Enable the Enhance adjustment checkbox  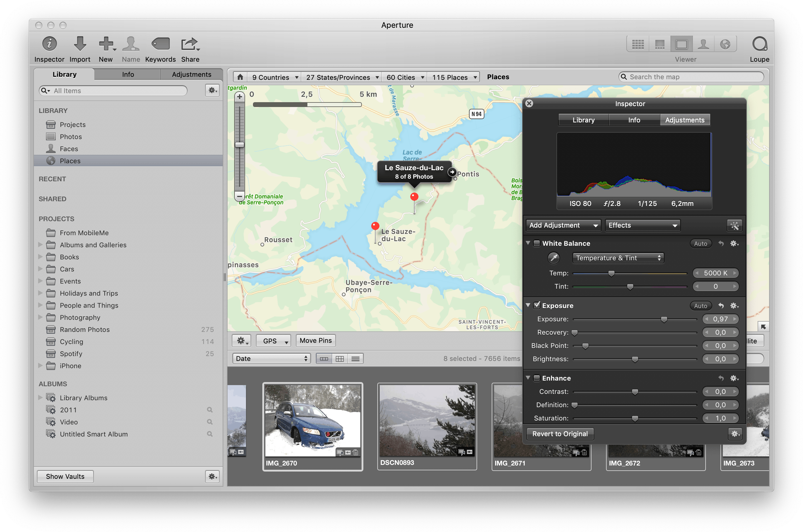[537, 378]
